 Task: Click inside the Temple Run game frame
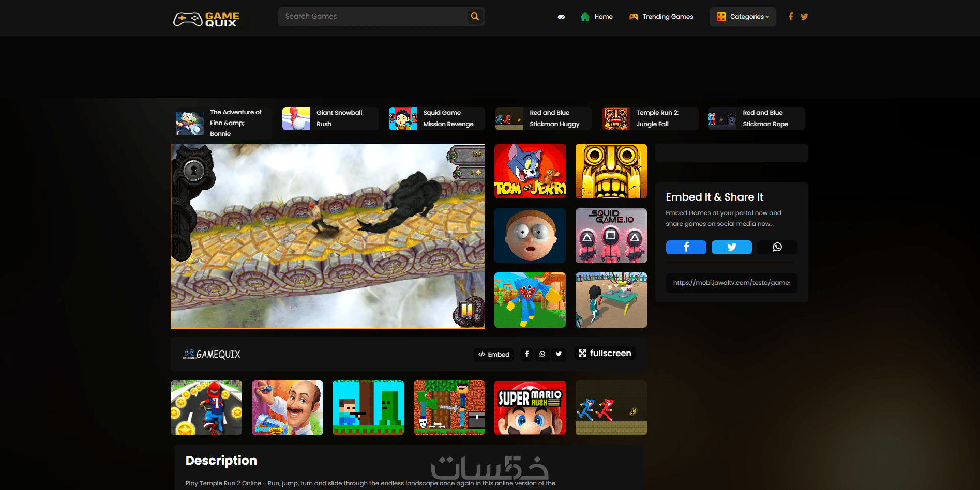[x=328, y=236]
